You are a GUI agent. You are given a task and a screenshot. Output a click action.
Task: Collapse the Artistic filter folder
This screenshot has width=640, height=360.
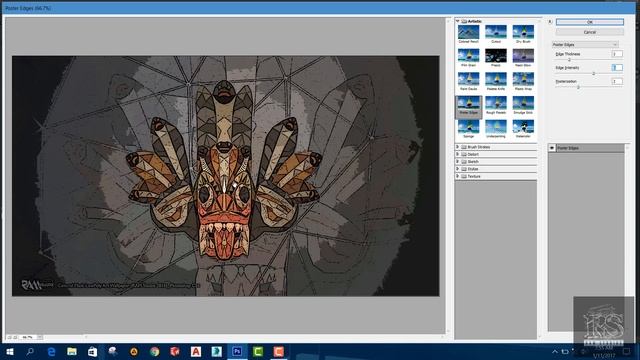458,21
